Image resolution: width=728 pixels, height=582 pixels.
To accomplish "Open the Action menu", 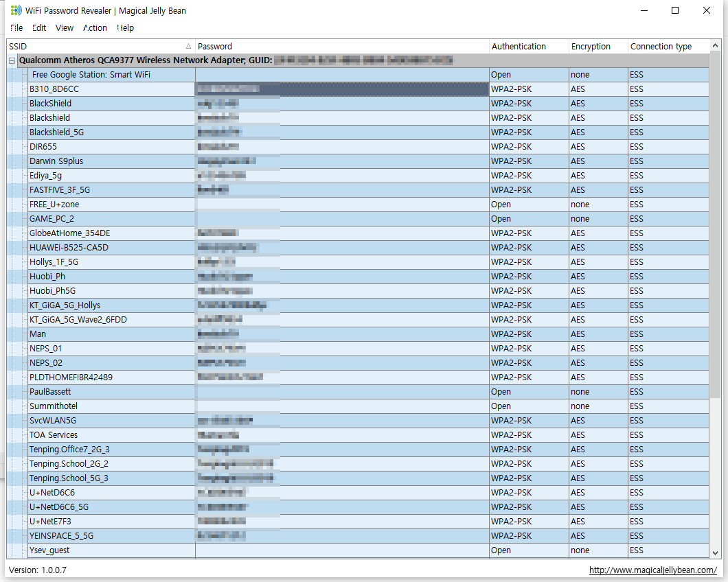I will pyautogui.click(x=95, y=28).
